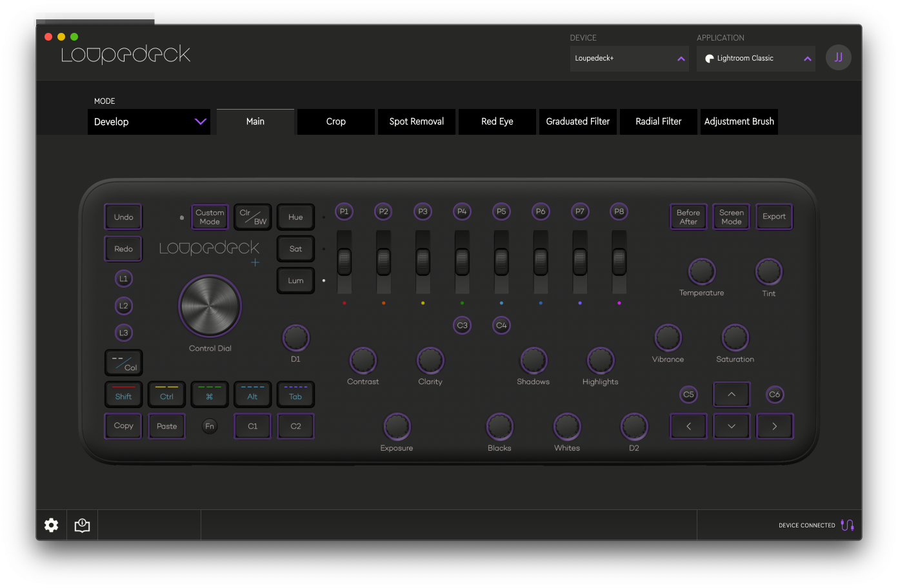Open the Radial Filter tab
The image size is (898, 588).
click(x=659, y=122)
